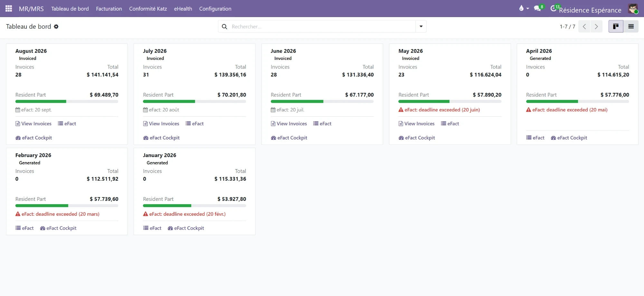Click the April 2026 card title
This screenshot has width=644, height=296.
click(539, 51)
